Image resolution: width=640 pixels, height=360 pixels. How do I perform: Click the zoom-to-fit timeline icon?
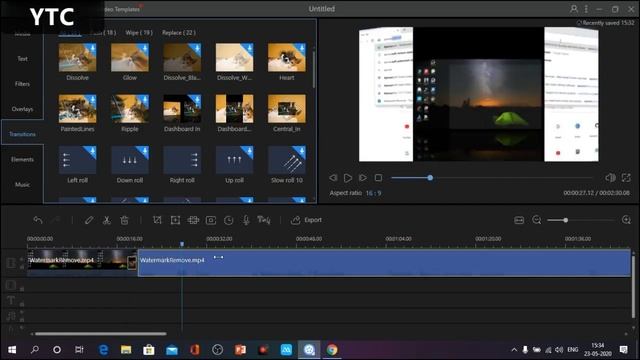[519, 220]
